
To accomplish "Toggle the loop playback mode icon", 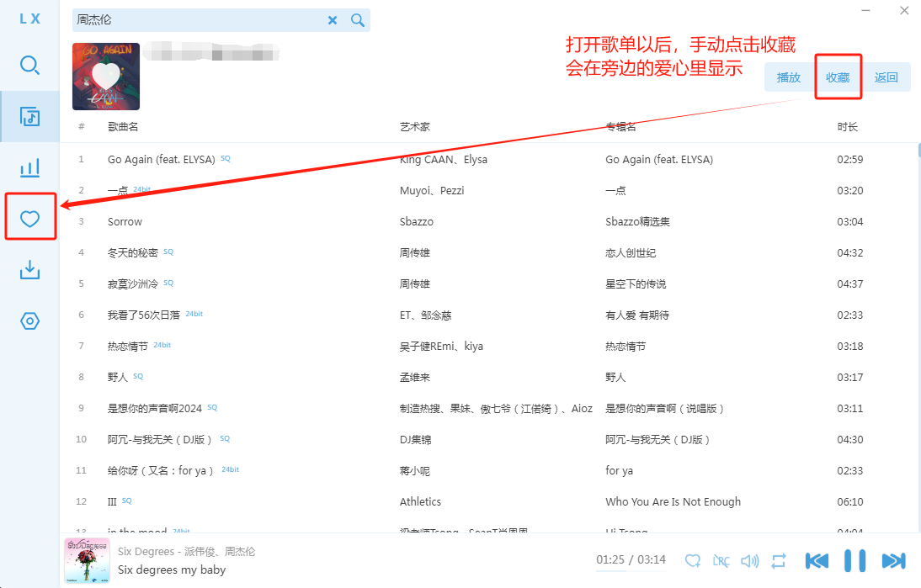I will pyautogui.click(x=779, y=560).
